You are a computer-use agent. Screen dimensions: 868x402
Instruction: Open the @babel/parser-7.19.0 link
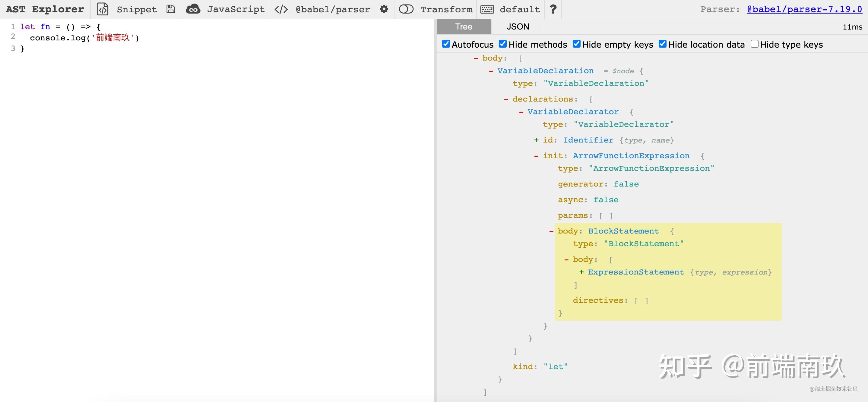coord(804,9)
